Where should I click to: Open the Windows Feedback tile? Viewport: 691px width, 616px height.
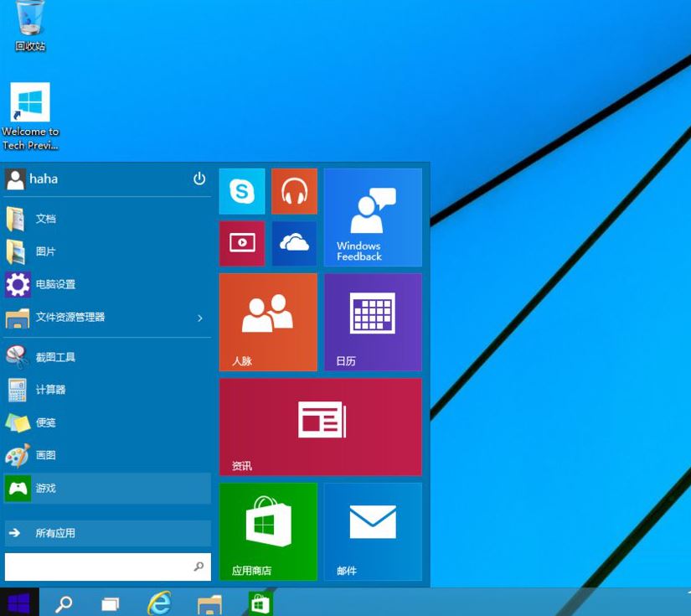(373, 217)
